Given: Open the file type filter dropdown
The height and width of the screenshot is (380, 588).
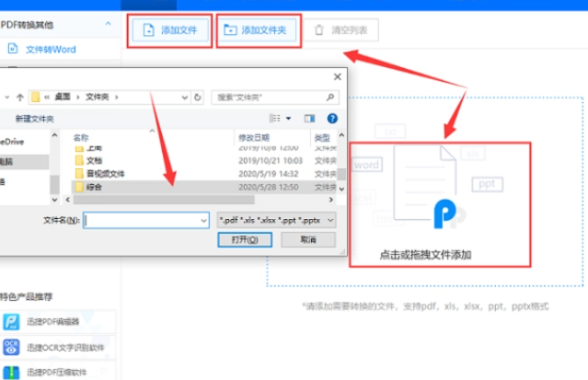Looking at the screenshot, I should [x=276, y=220].
